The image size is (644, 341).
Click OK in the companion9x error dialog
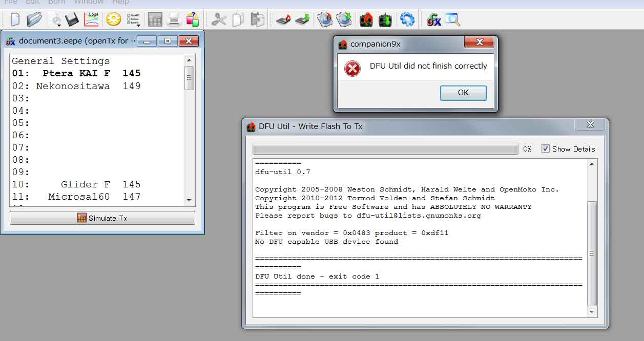point(463,93)
